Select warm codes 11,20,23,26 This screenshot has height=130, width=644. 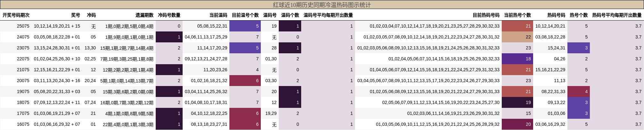pyautogui.click(x=215, y=70)
